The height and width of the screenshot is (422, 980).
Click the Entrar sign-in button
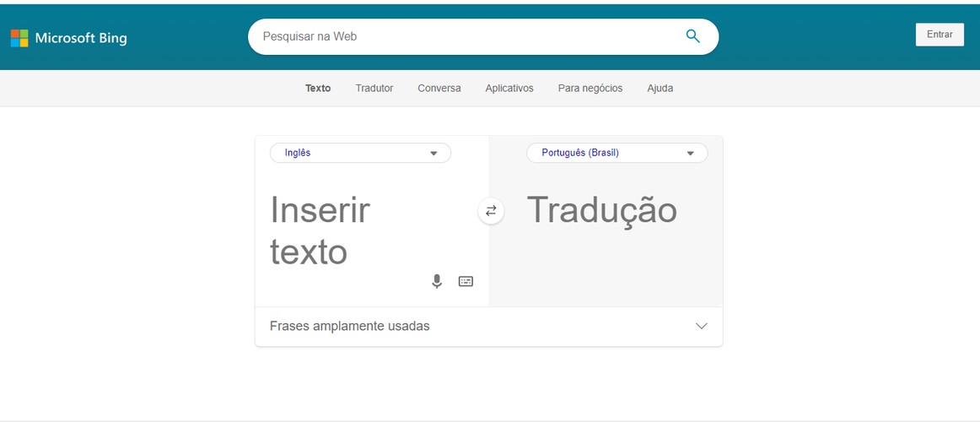(x=940, y=35)
